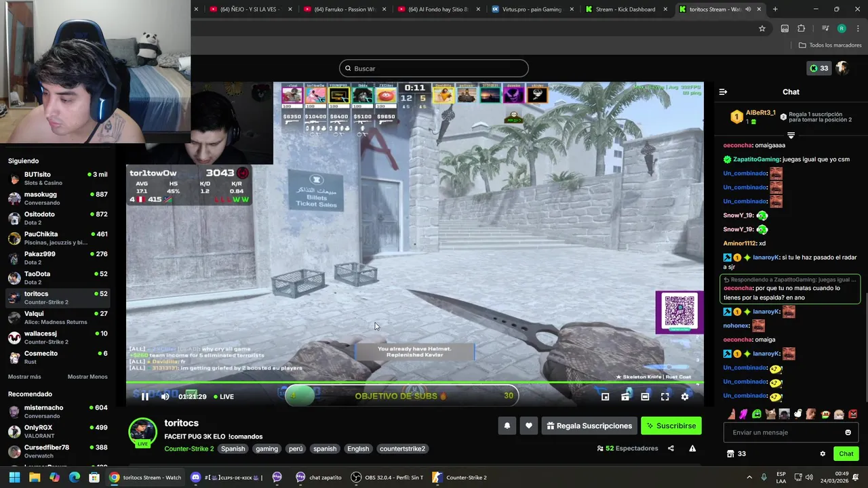Follow toritocs with the heart button
868x488 pixels.
[529, 426]
